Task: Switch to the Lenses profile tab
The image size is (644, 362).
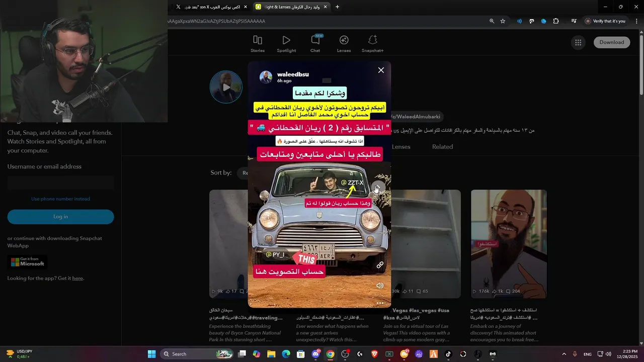Action: click(401, 147)
